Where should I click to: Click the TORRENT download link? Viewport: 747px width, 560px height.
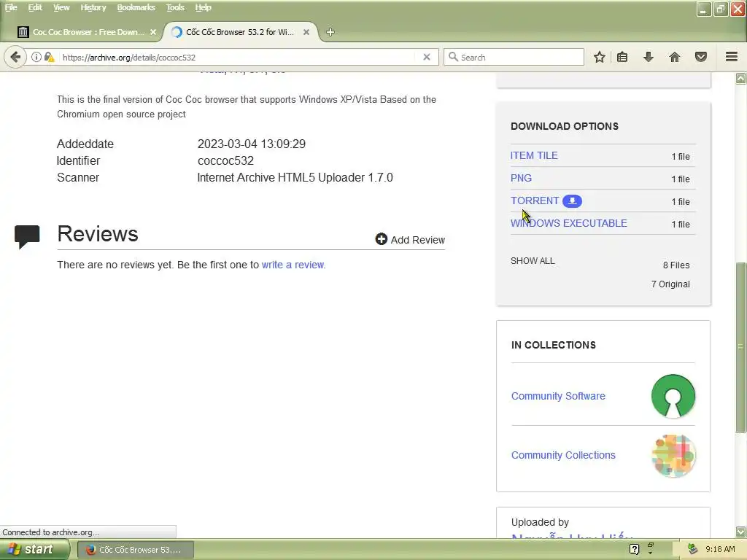click(535, 201)
